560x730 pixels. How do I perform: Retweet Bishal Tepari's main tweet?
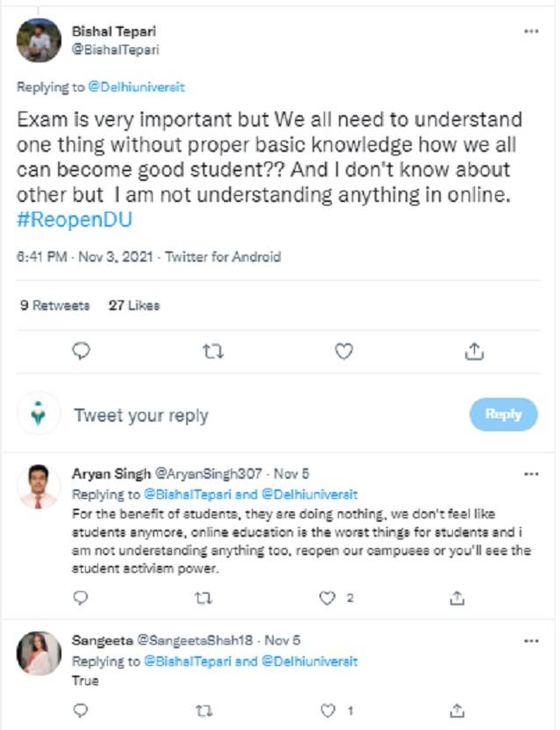(212, 351)
